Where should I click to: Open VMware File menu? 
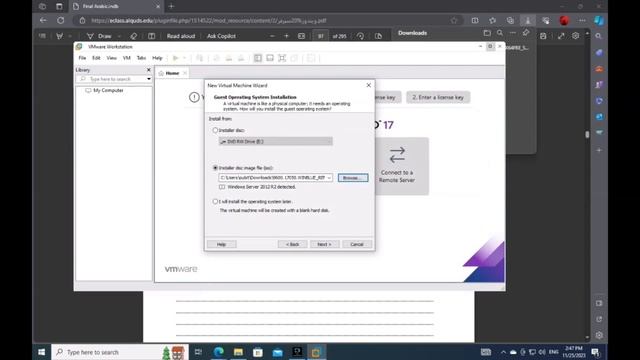click(82, 58)
